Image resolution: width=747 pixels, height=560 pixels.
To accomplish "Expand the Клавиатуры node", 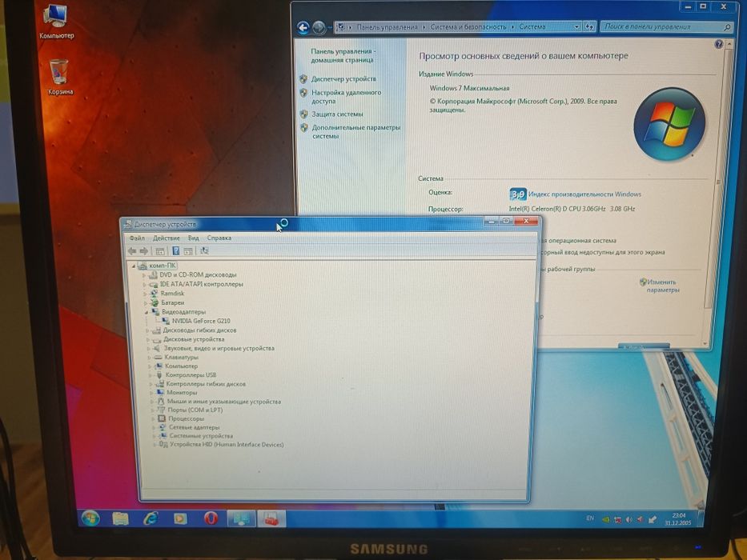I will pyautogui.click(x=149, y=357).
